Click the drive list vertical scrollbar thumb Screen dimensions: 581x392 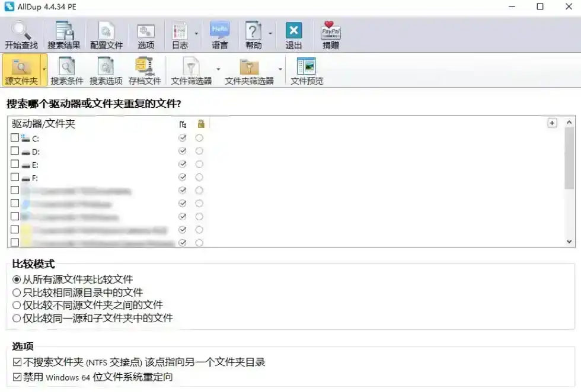click(569, 159)
